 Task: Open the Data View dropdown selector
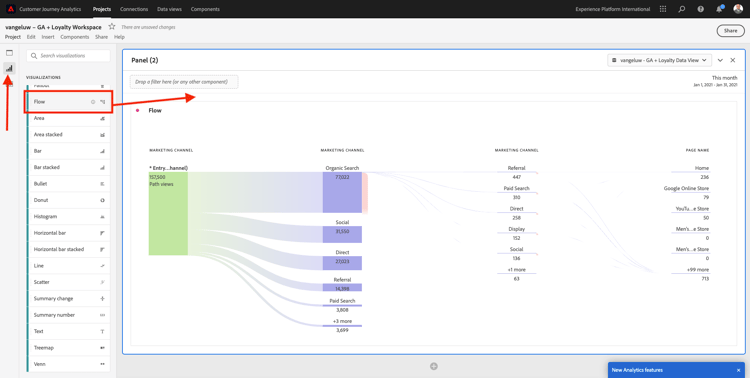pos(660,60)
